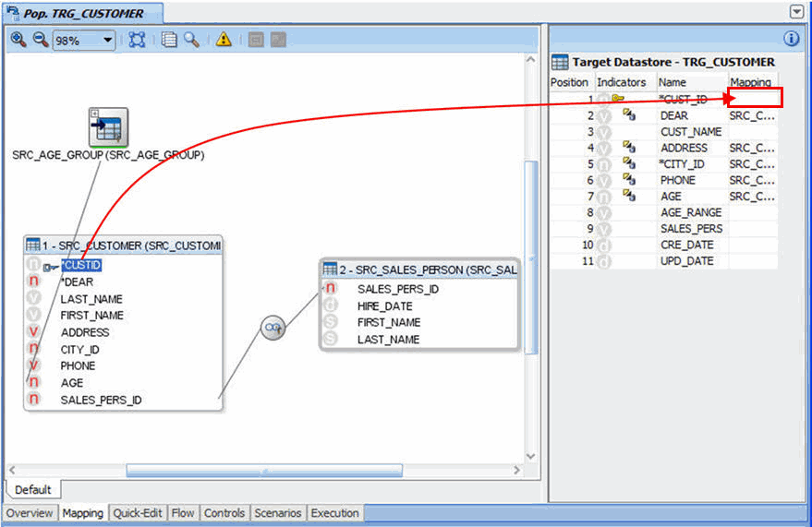Open the 98% zoom level dropdown
This screenshot has width=812, height=527.
108,40
